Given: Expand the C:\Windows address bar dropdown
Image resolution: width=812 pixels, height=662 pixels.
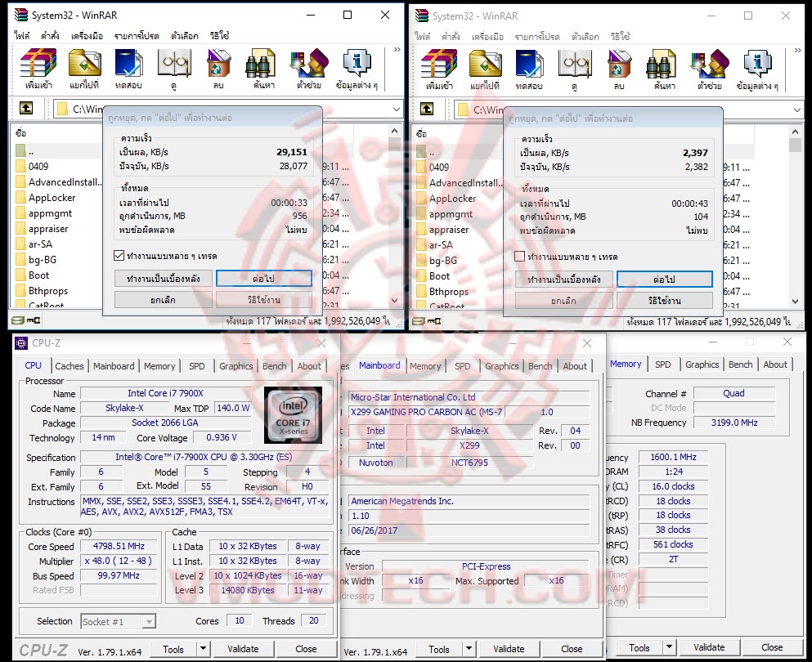Looking at the screenshot, I should coord(397,109).
